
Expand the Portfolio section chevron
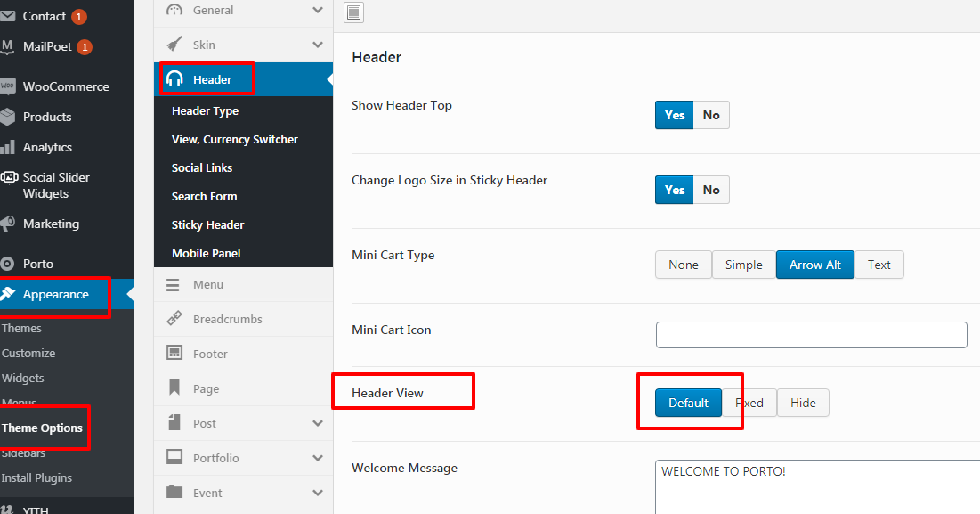pyautogui.click(x=318, y=458)
